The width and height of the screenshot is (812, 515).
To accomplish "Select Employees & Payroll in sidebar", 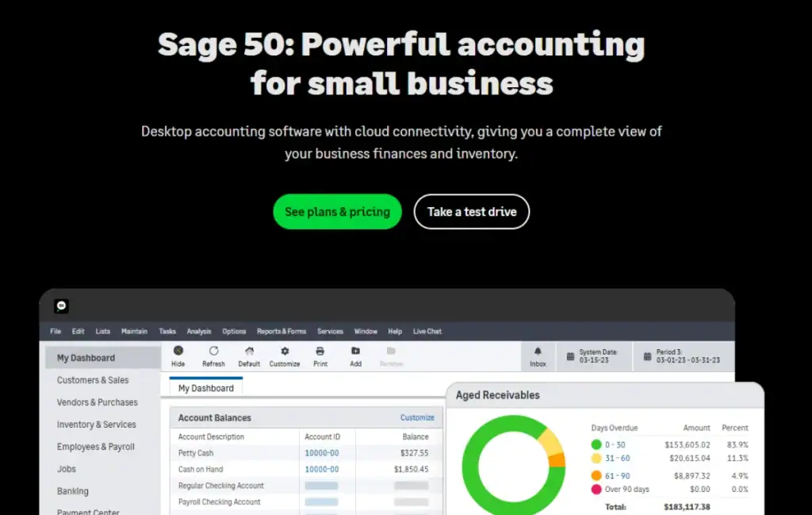I will (96, 447).
